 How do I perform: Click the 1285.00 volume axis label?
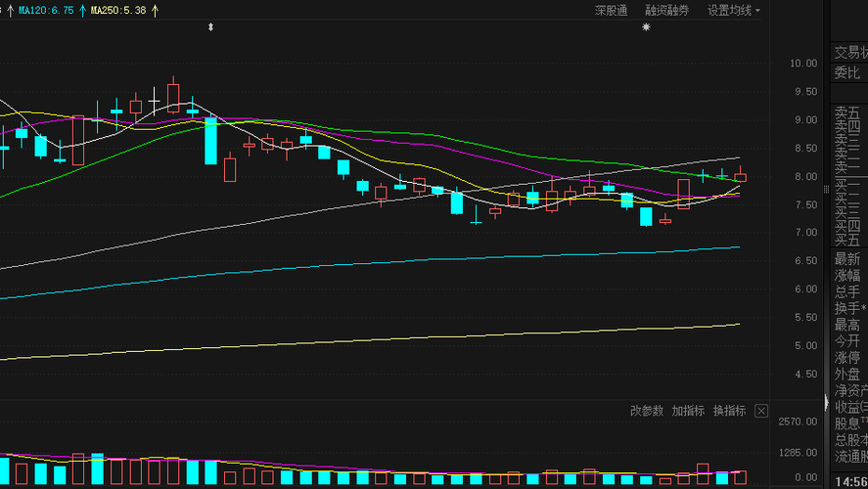pyautogui.click(x=798, y=453)
